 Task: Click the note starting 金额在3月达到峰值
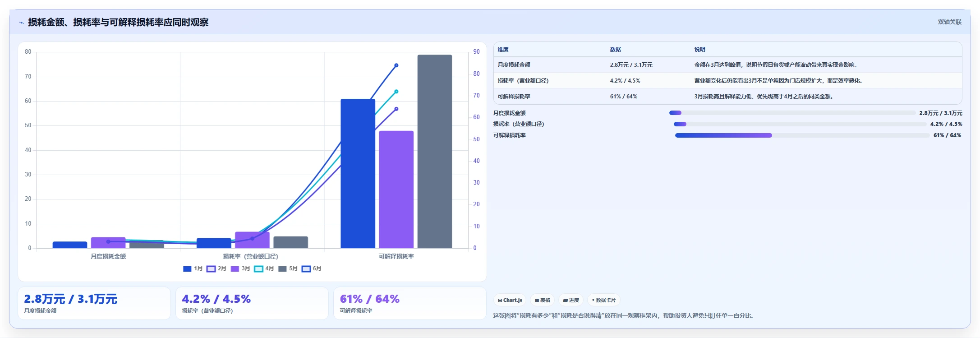tap(776, 65)
